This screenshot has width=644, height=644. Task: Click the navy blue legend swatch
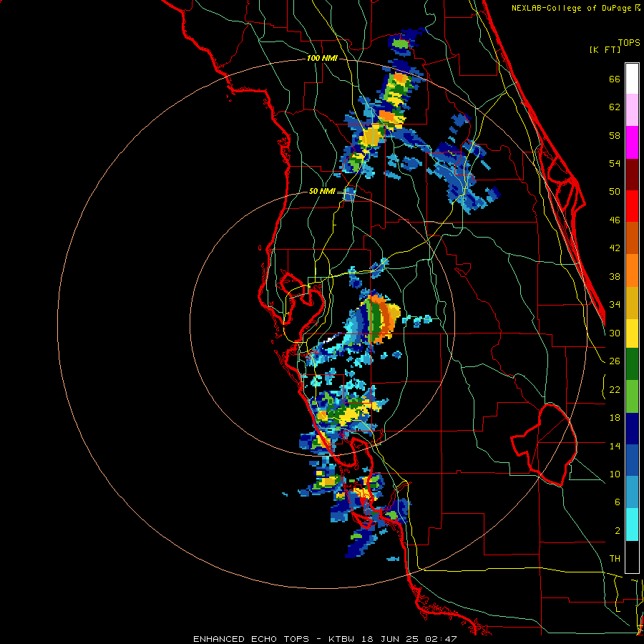click(632, 429)
